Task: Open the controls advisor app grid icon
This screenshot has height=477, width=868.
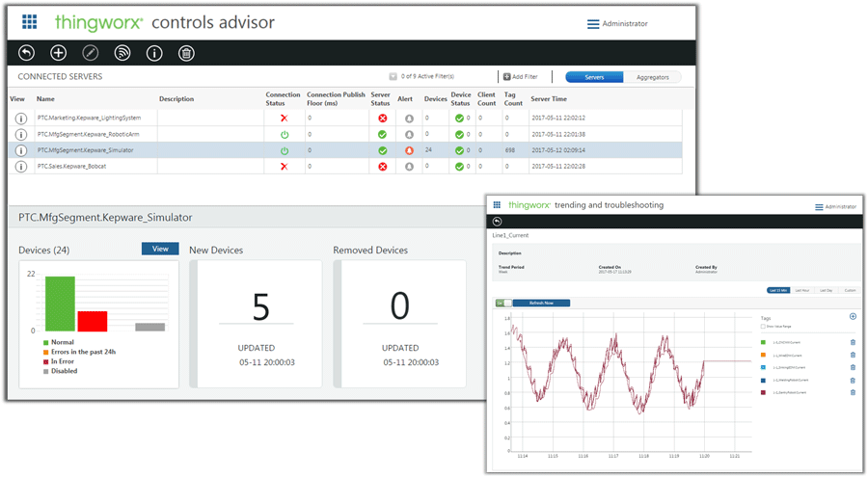Action: 30,21
